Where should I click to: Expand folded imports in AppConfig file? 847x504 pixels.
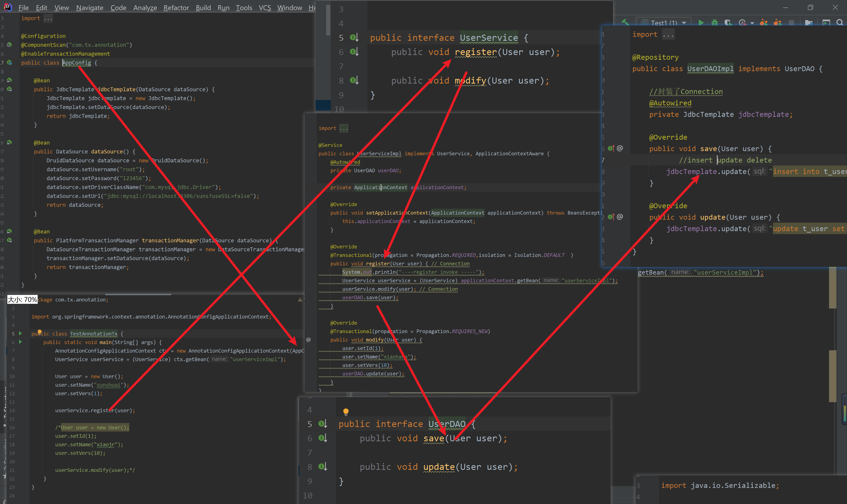click(48, 18)
